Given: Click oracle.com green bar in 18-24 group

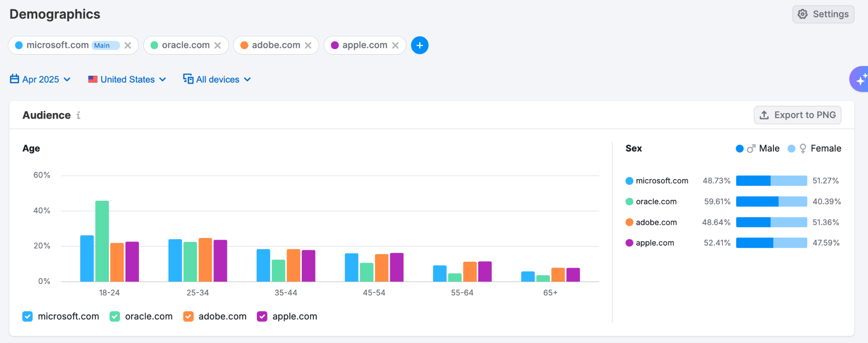Looking at the screenshot, I should click(102, 241).
